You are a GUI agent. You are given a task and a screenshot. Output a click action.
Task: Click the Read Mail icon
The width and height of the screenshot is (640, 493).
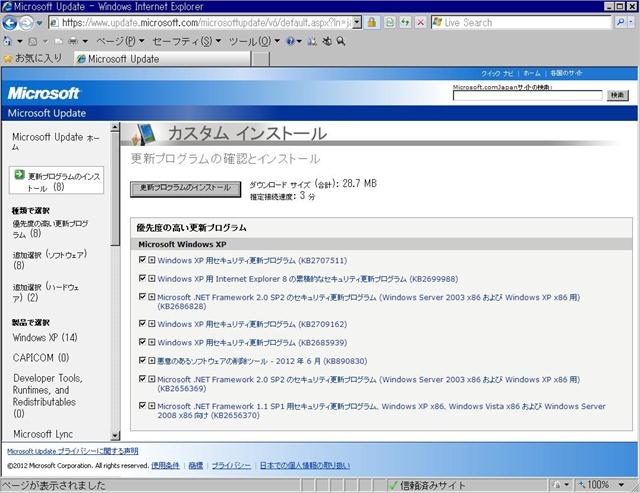tap(59, 41)
